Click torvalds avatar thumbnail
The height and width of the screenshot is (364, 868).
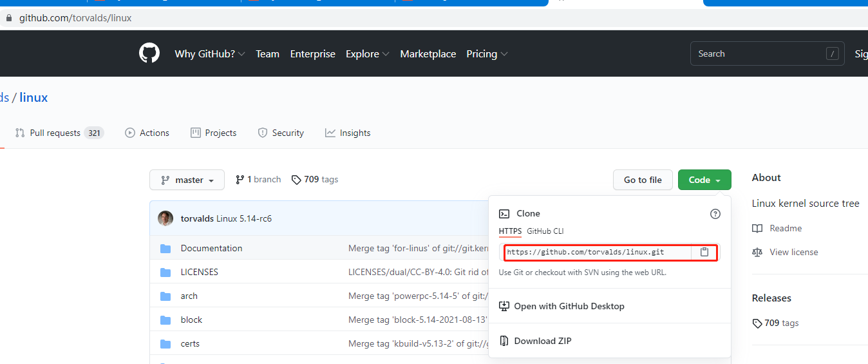[x=165, y=218]
